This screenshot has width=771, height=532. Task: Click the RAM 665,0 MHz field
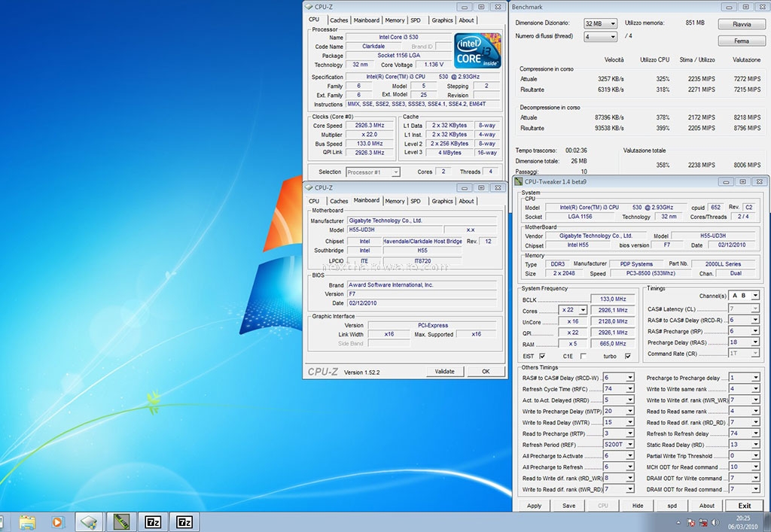coord(613,343)
